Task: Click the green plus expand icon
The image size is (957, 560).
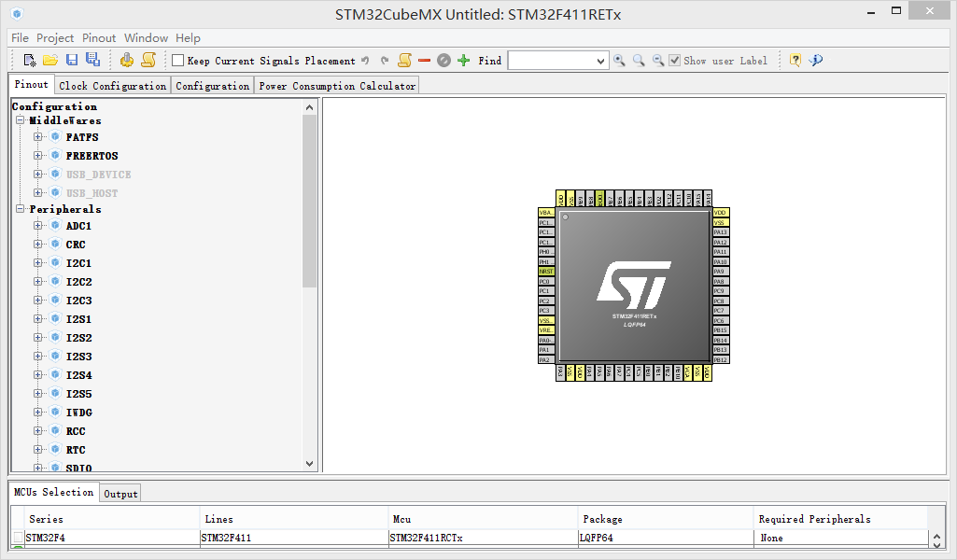Action: point(463,61)
